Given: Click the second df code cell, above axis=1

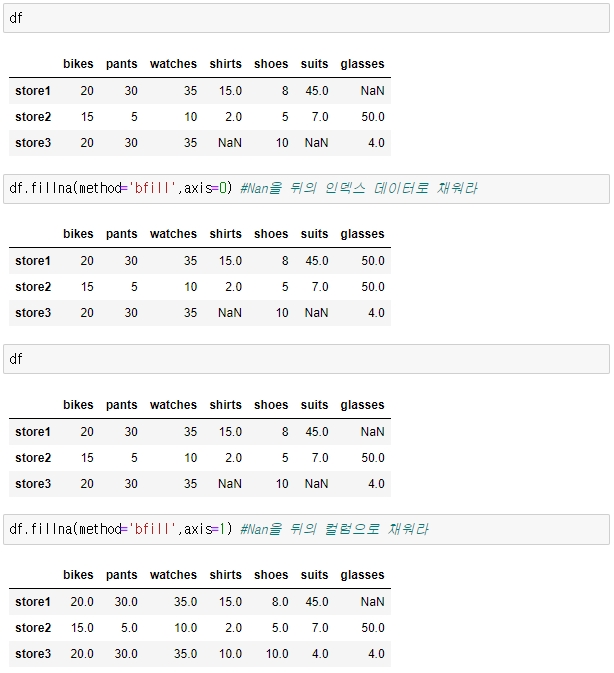Looking at the screenshot, I should pyautogui.click(x=306, y=359).
